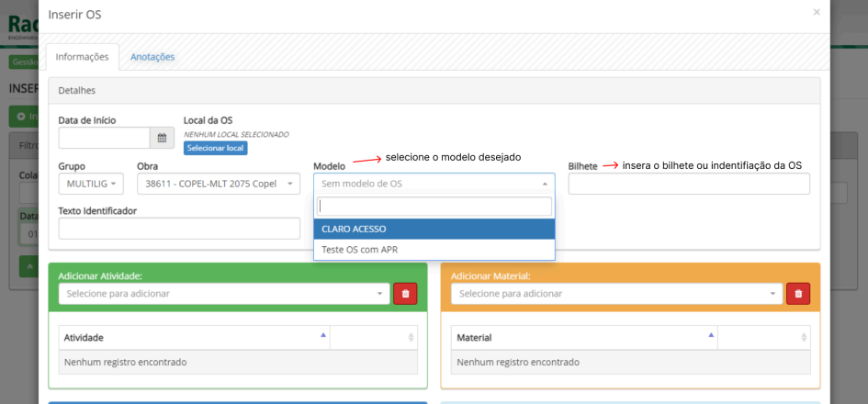Sort Atividade column using its arrow icon
The height and width of the screenshot is (404, 868).
tap(322, 336)
